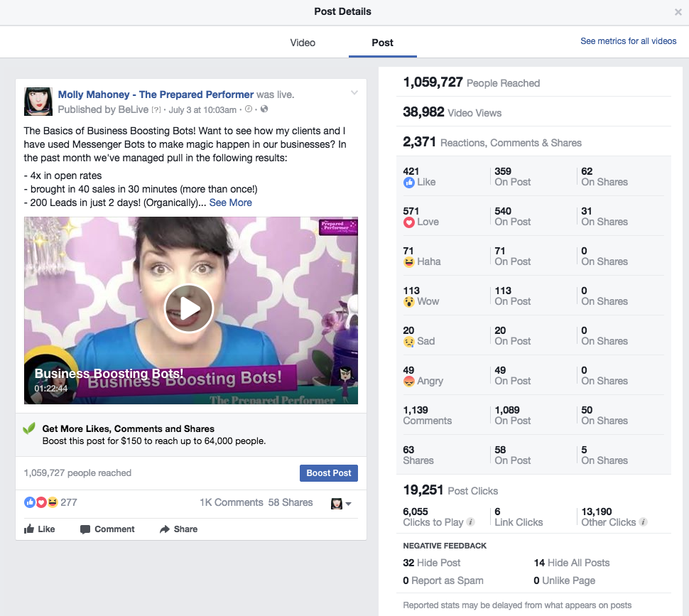Click the Prepared Performer logo on video
This screenshot has width=689, height=616.
point(338,227)
